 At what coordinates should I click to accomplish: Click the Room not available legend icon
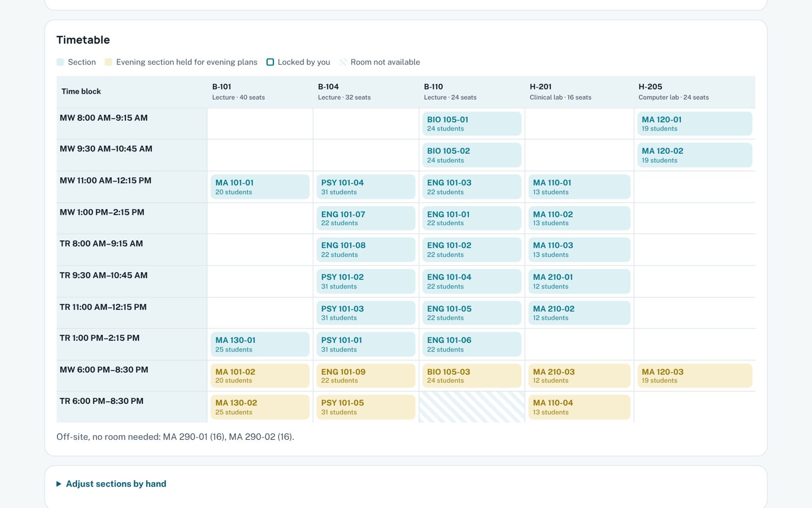[x=343, y=62]
